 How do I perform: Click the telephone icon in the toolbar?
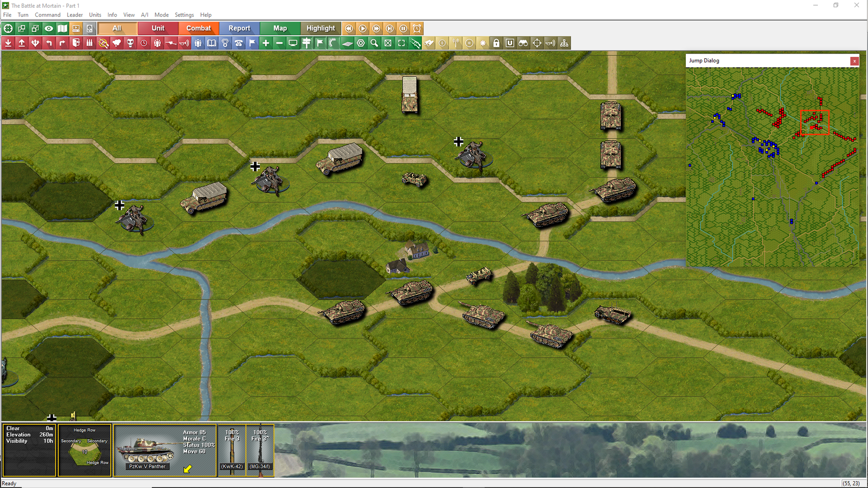(239, 43)
